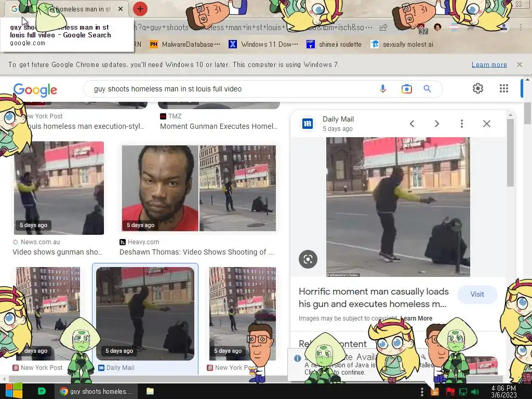532x399 pixels.
Task: Open Google quick settings gear
Action: click(478, 88)
